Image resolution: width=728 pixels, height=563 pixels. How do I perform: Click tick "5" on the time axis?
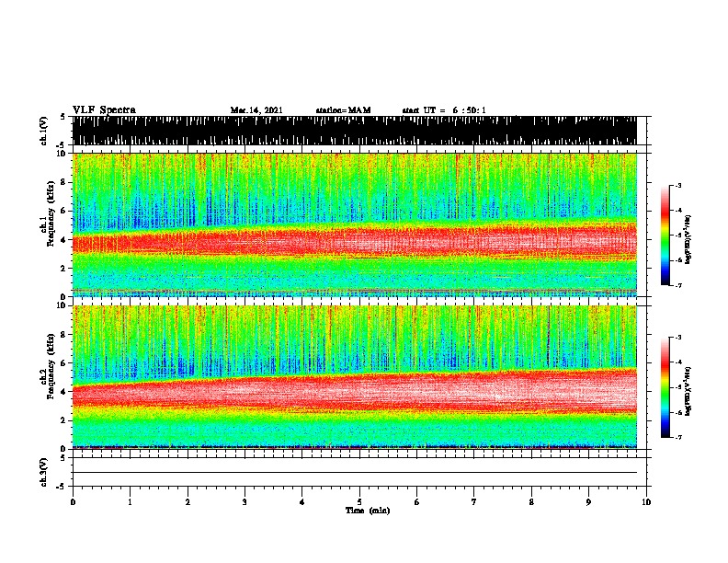[359, 502]
